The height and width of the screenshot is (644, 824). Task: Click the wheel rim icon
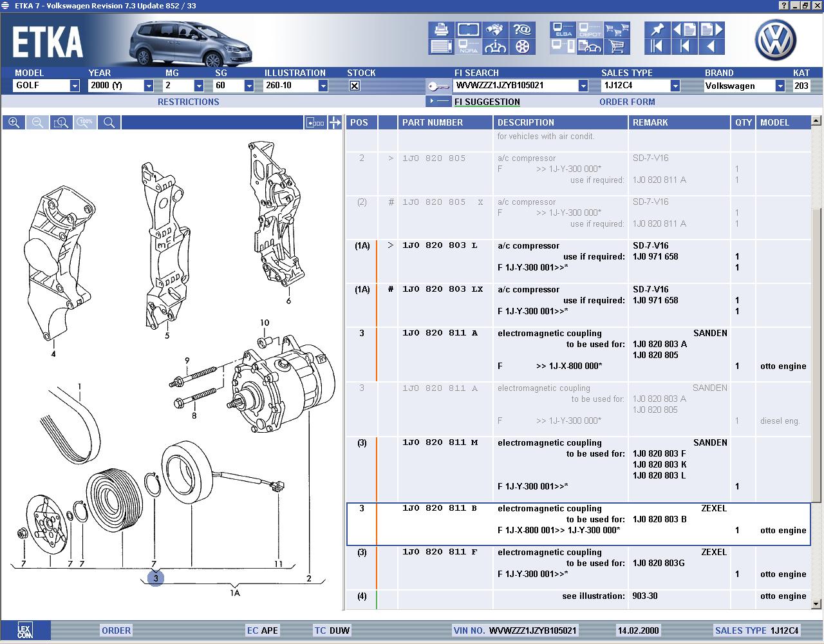(x=522, y=46)
